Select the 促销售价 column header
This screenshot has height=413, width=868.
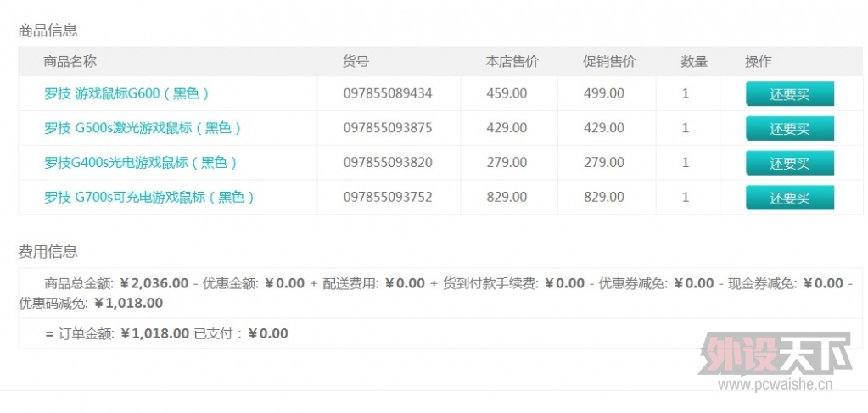click(609, 61)
